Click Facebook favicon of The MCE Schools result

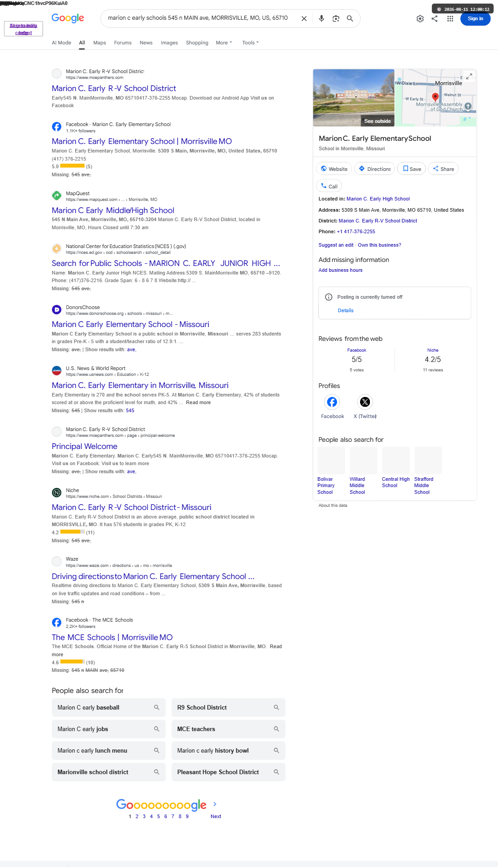click(x=56, y=622)
